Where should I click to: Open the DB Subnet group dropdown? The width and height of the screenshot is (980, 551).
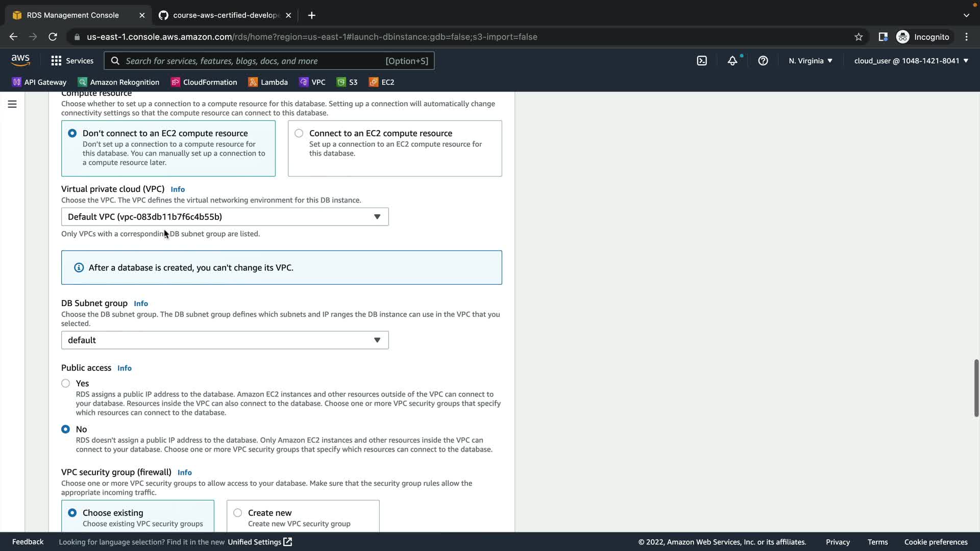[x=225, y=340]
